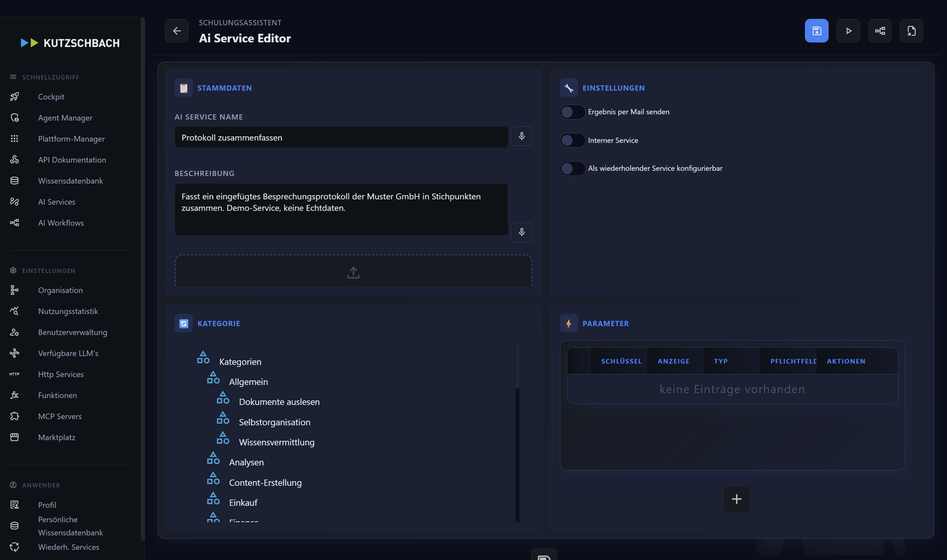Image resolution: width=947 pixels, height=560 pixels.
Task: Click into the Beschreibung text area
Action: pos(341,209)
